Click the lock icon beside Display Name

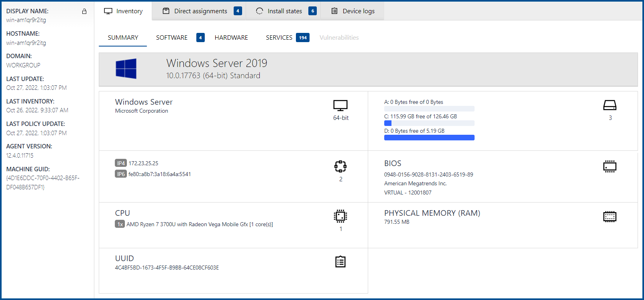point(84,11)
